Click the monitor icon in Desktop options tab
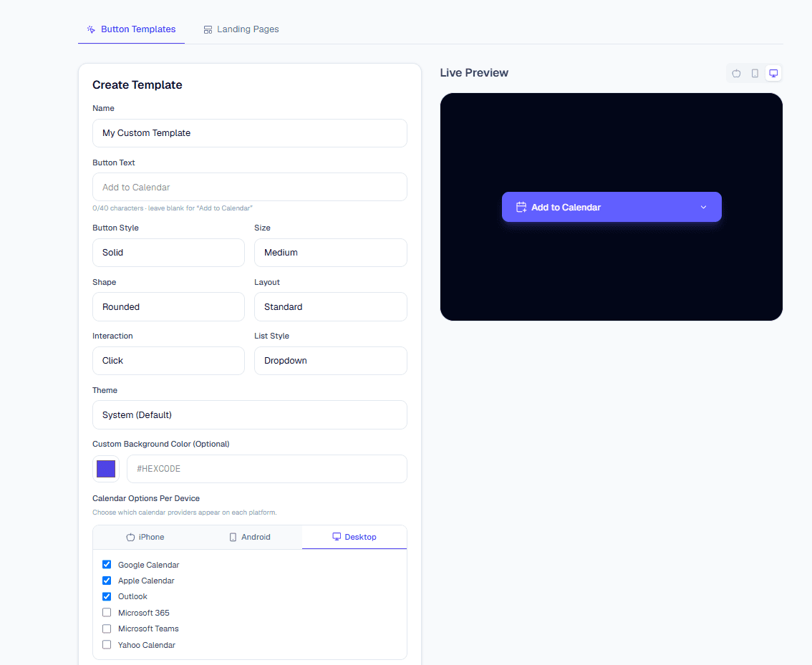Viewport: 812px width, 665px height. (x=337, y=537)
